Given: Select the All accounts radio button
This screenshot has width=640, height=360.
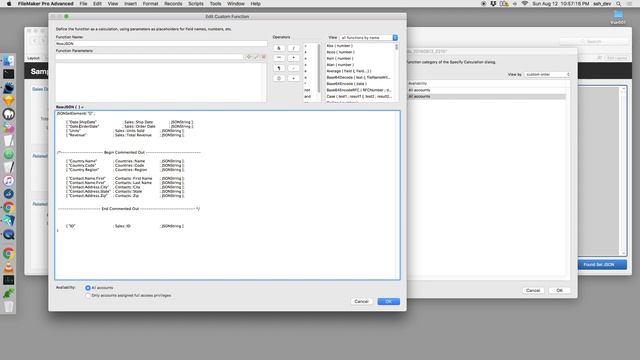Looking at the screenshot, I should pyautogui.click(x=88, y=288).
